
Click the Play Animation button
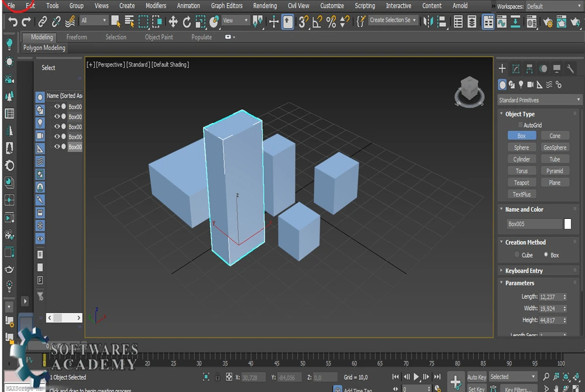coord(417,377)
